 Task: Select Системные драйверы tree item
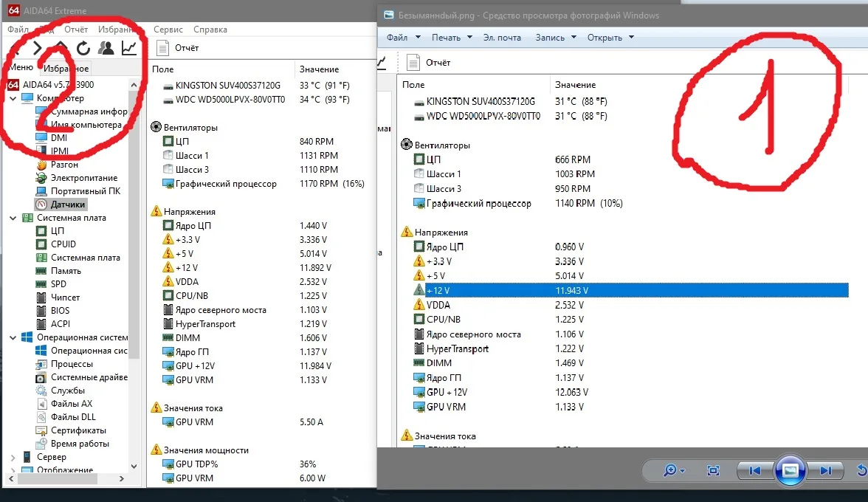pyautogui.click(x=89, y=377)
